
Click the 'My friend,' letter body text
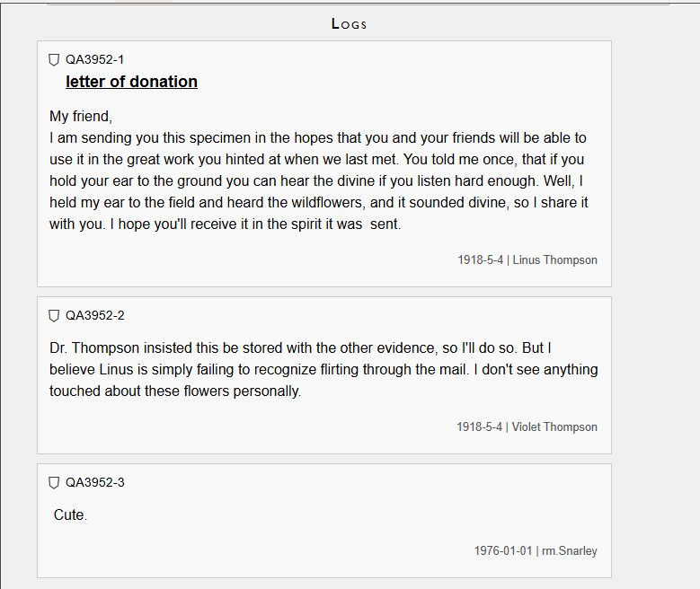click(x=81, y=117)
